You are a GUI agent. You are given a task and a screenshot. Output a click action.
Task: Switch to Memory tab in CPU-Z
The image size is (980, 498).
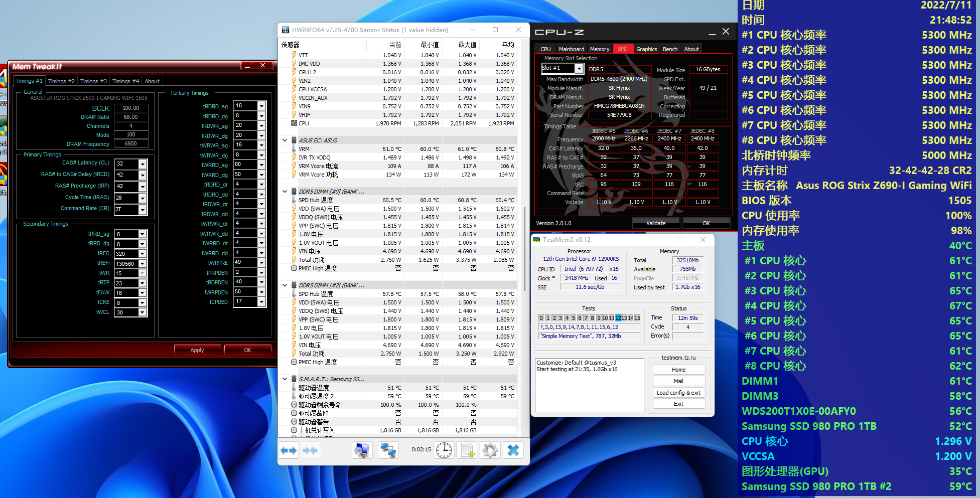tap(600, 49)
